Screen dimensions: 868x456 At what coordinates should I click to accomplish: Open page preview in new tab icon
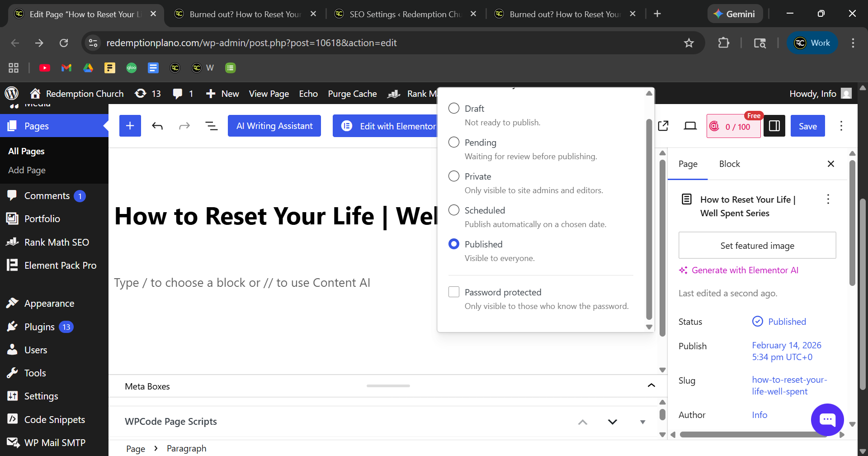663,126
